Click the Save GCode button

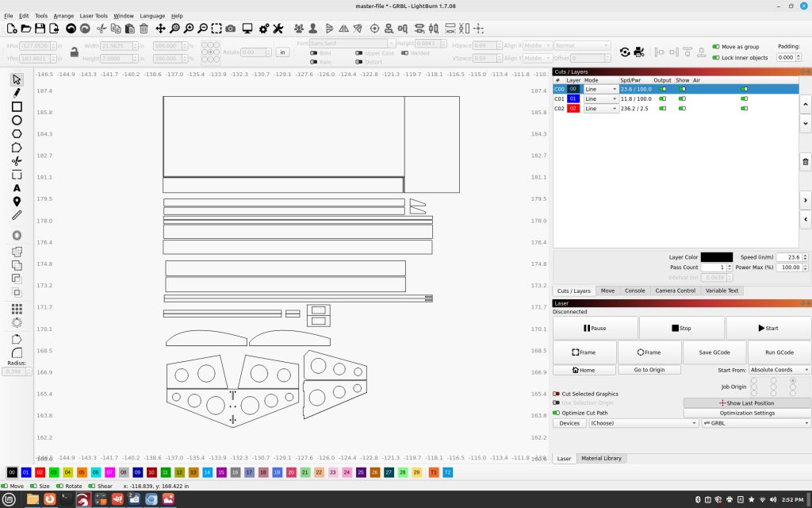(x=714, y=352)
